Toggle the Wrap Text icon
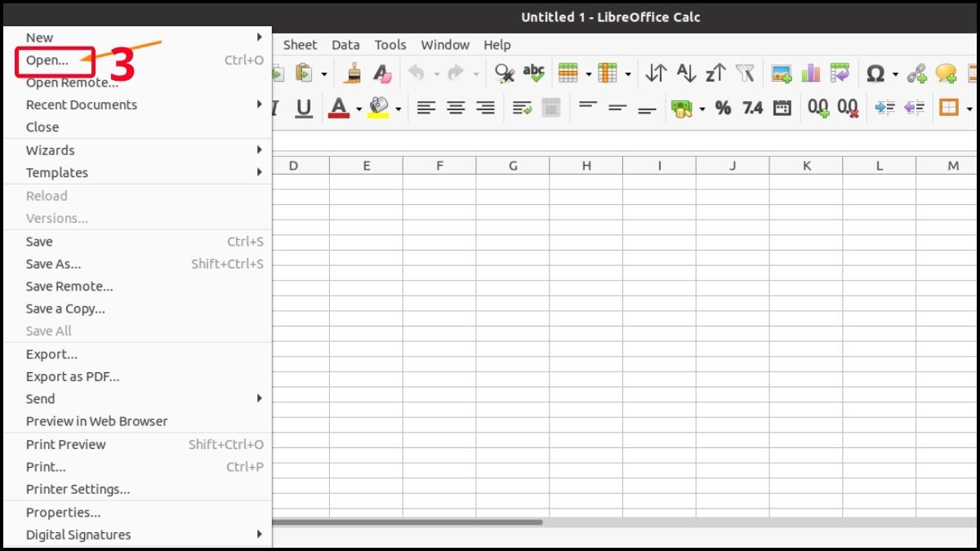This screenshot has height=551, width=980. 522,107
